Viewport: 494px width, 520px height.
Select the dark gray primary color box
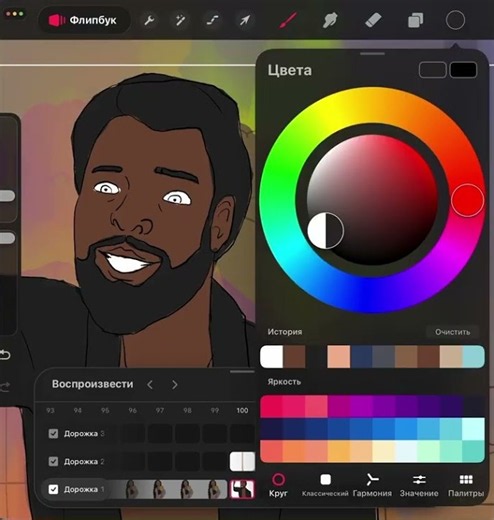tap(433, 70)
